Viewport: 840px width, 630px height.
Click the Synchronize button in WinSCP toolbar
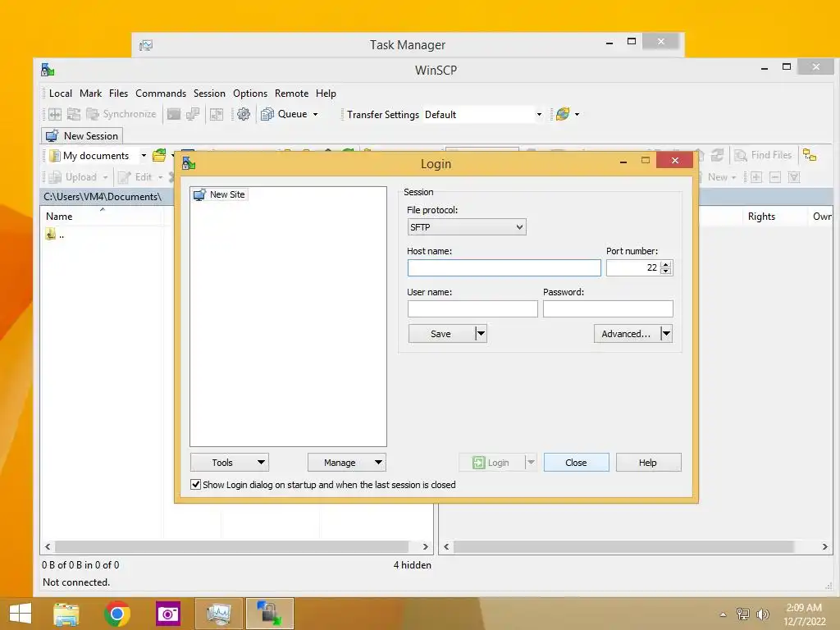pyautogui.click(x=121, y=114)
